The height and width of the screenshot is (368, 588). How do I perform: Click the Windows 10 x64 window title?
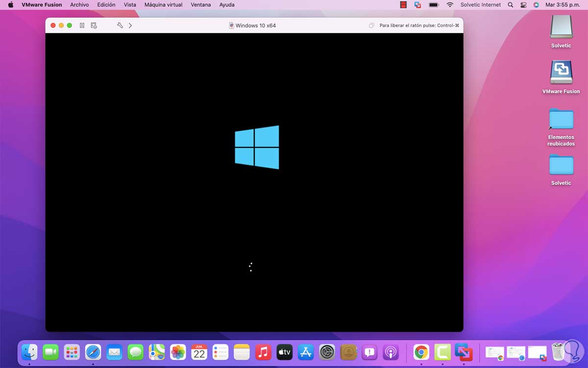(x=255, y=26)
